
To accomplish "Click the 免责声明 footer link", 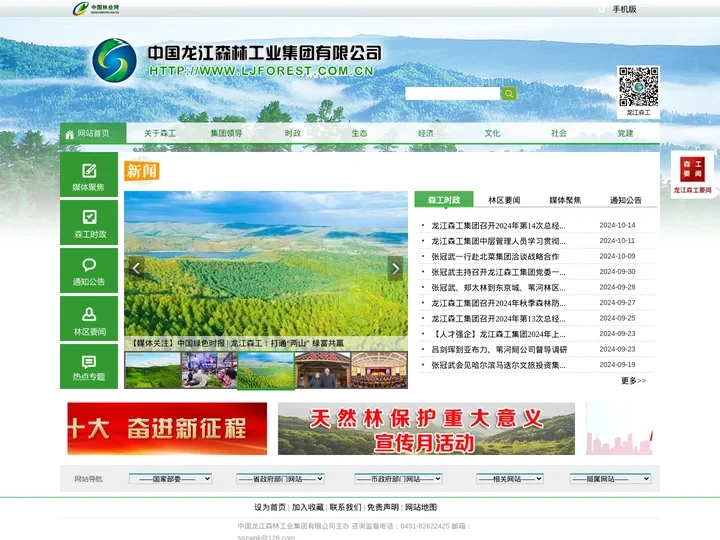I will pos(383,507).
